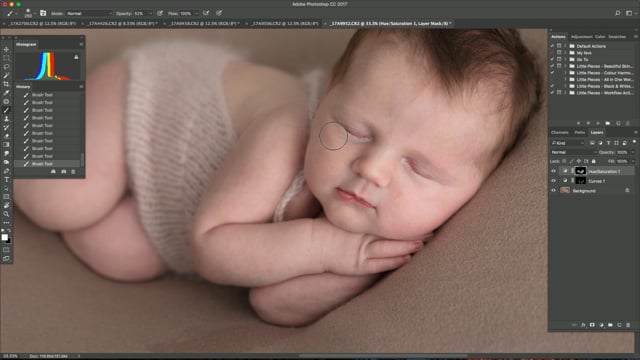
Task: Switch to the Channels tab
Action: pyautogui.click(x=560, y=133)
